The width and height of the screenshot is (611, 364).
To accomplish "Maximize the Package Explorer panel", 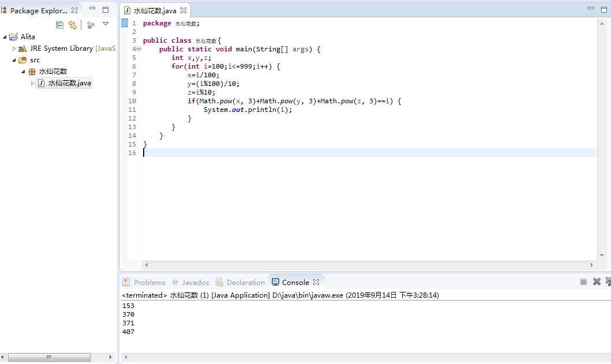I will [105, 9].
